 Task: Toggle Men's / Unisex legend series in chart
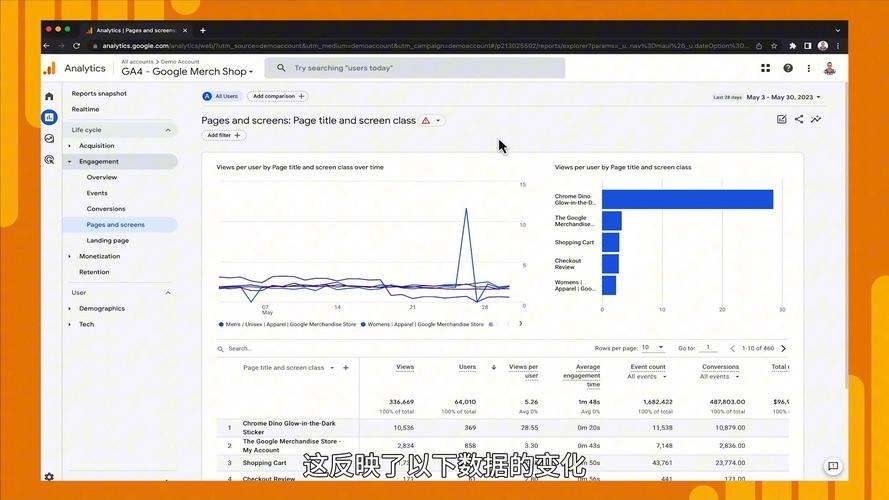pos(286,324)
